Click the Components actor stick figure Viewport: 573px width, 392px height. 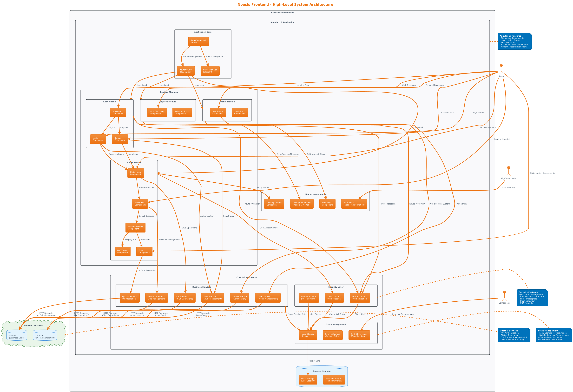pos(504,296)
